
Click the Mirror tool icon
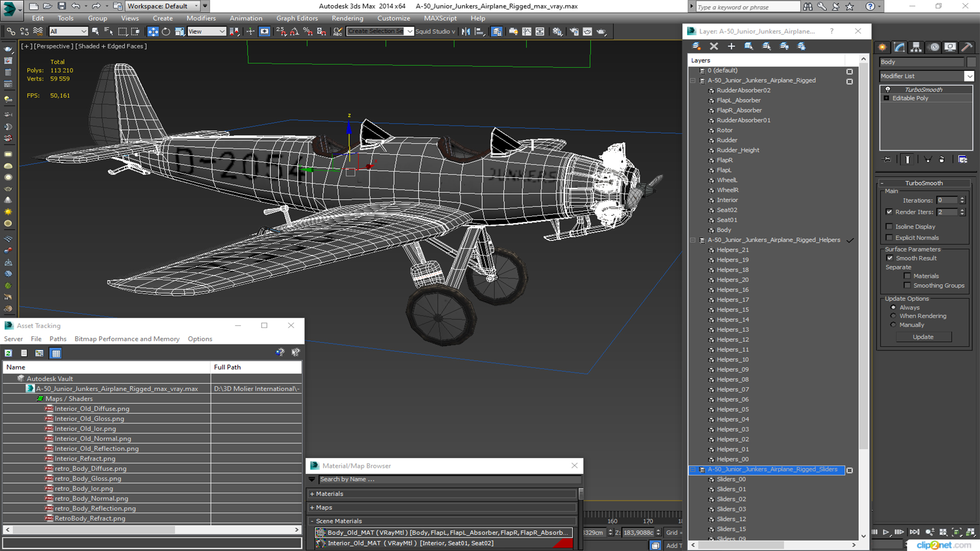pos(465,32)
